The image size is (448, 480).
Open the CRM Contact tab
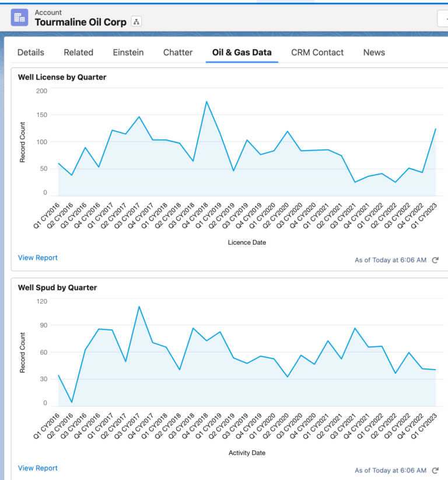point(317,53)
